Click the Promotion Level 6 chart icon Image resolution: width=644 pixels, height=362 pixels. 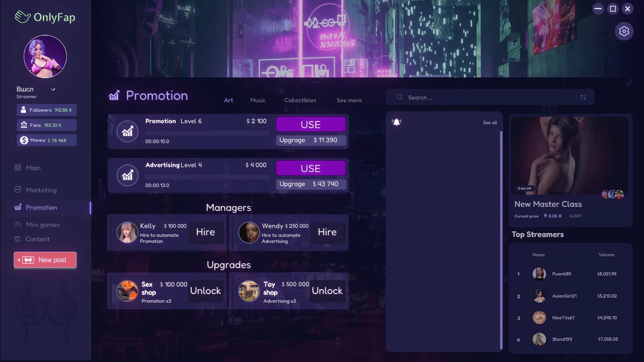tap(128, 131)
